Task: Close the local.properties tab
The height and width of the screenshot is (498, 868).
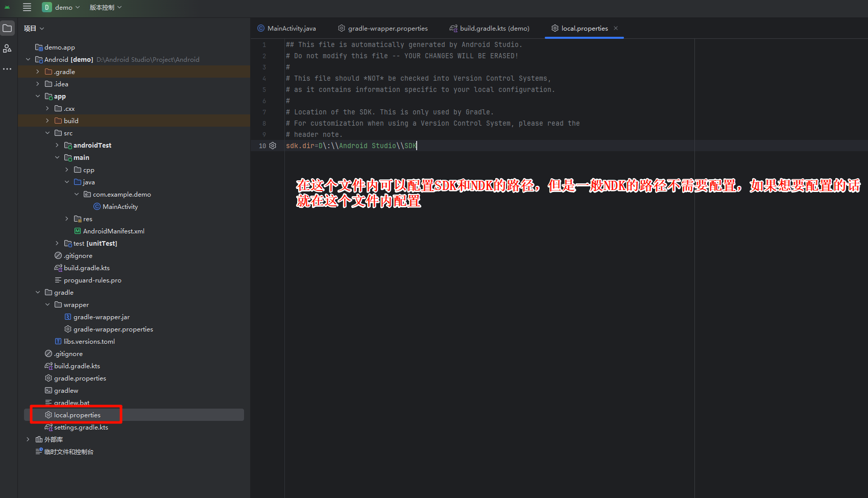Action: [x=616, y=29]
